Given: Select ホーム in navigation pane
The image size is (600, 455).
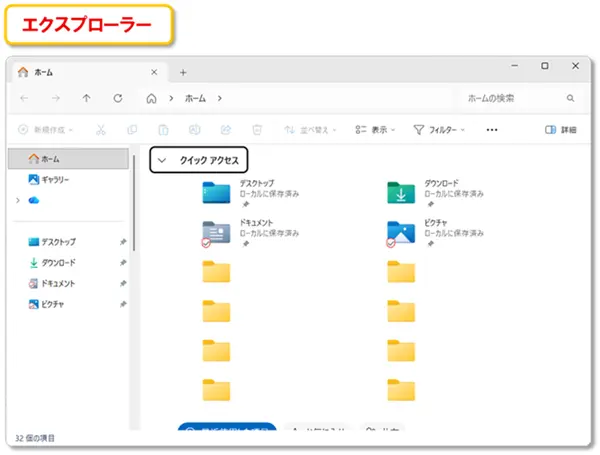Looking at the screenshot, I should (x=68, y=158).
